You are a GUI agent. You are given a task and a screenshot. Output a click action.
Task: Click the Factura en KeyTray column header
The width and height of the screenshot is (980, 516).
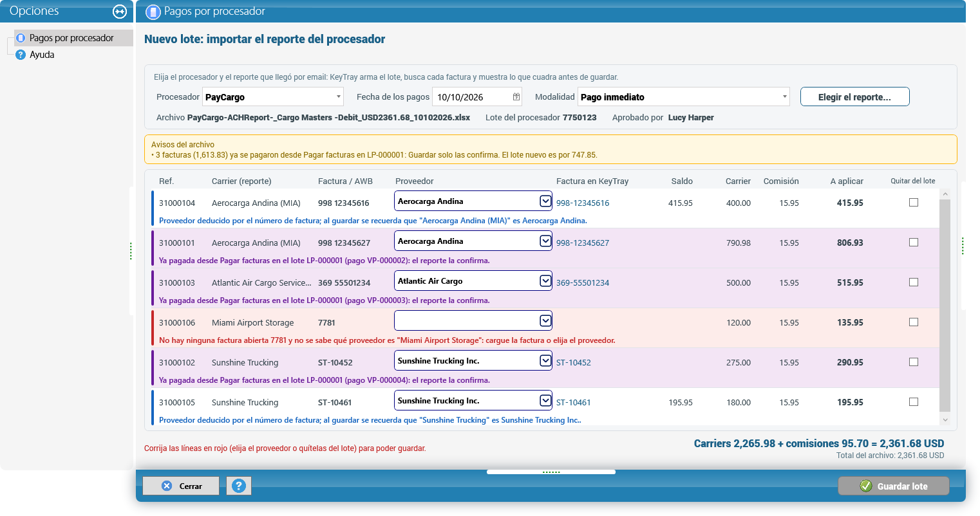(592, 181)
